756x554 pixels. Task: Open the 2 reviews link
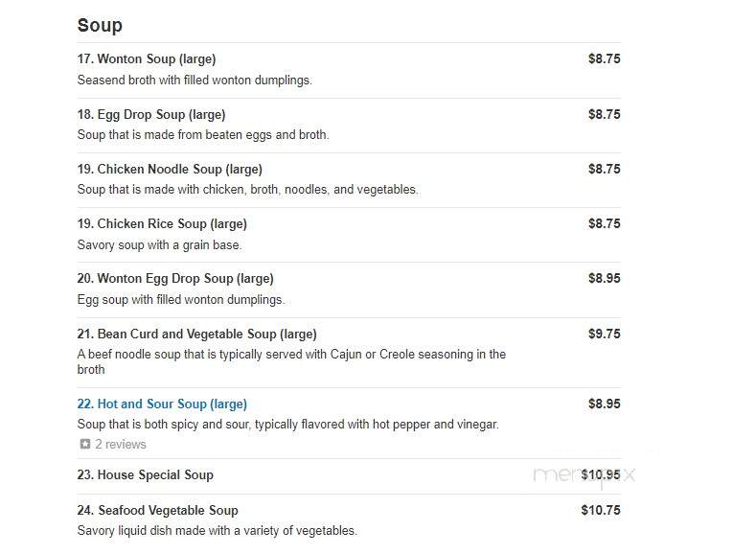120,444
